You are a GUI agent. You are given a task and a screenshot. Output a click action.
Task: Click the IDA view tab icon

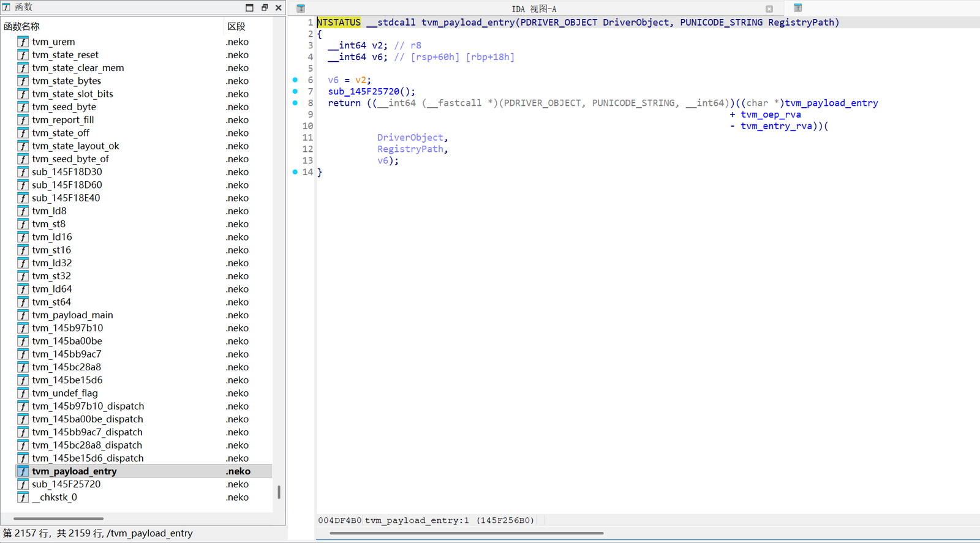[301, 9]
